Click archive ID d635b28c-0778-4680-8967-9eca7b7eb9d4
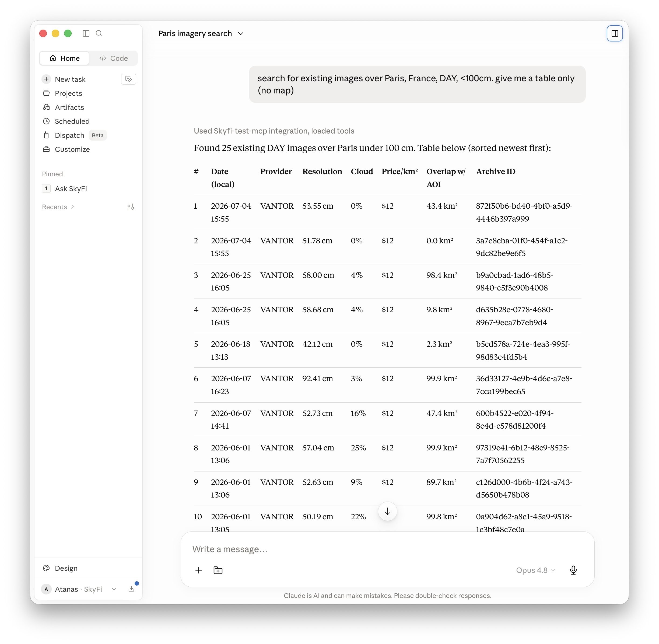Image resolution: width=659 pixels, height=644 pixels. pos(514,316)
